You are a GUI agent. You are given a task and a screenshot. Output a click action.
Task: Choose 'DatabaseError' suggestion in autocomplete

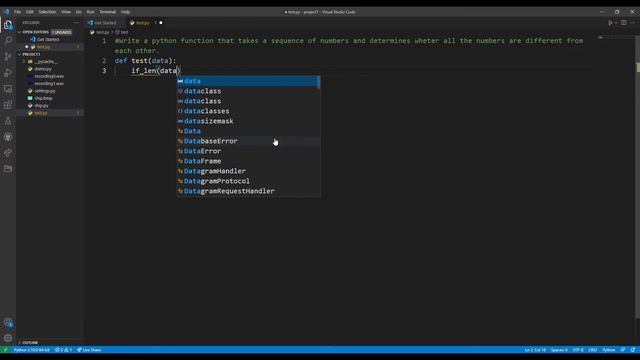point(248,141)
